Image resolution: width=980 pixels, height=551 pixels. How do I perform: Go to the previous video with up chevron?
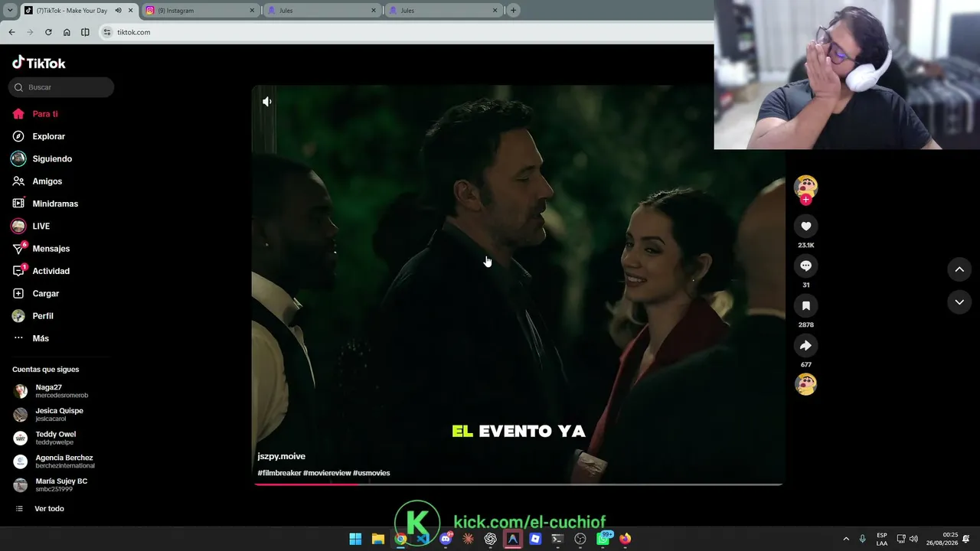click(x=959, y=269)
